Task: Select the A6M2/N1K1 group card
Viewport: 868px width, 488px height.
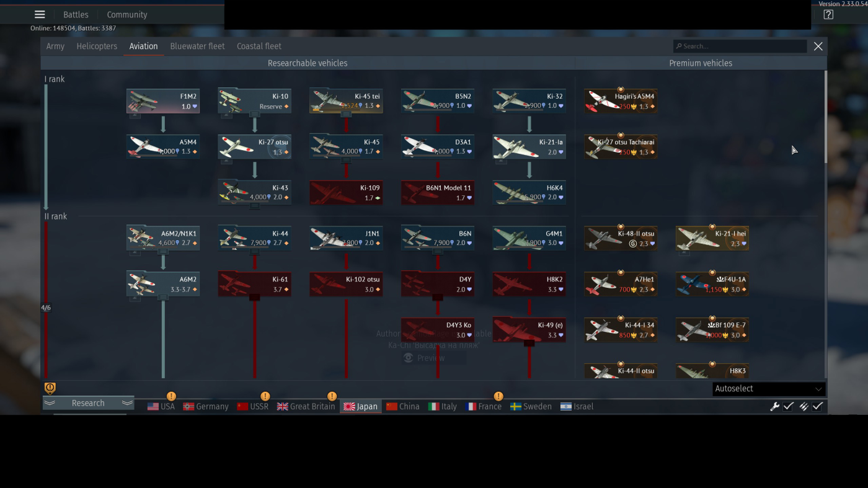Action: point(163,239)
